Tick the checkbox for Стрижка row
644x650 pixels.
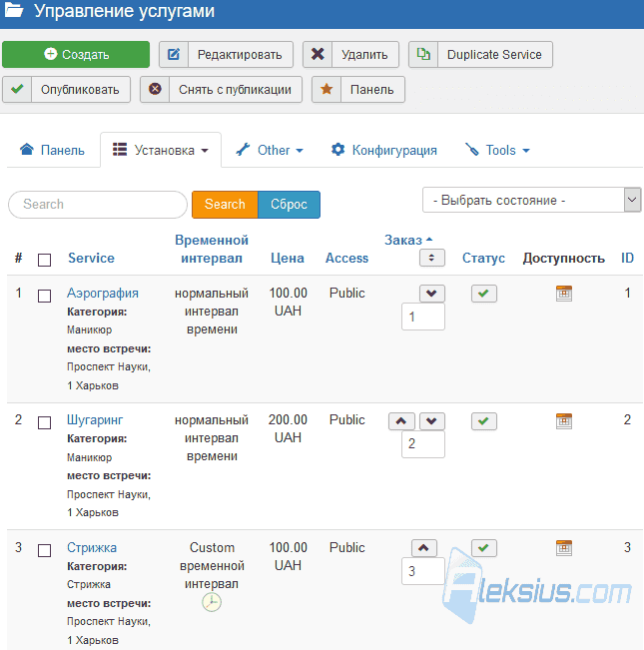44,550
